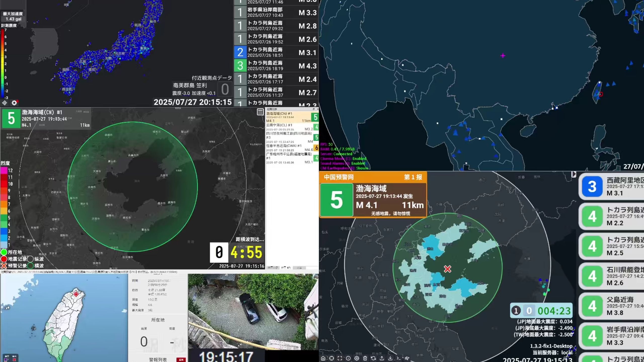Click the refresh sync icon in bottom toolbar

tap(373, 358)
